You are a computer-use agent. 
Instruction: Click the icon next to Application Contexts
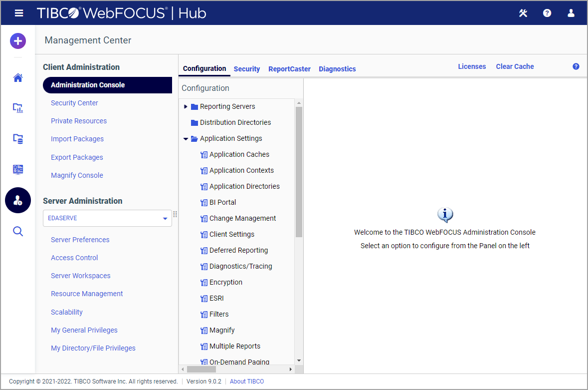[204, 171]
